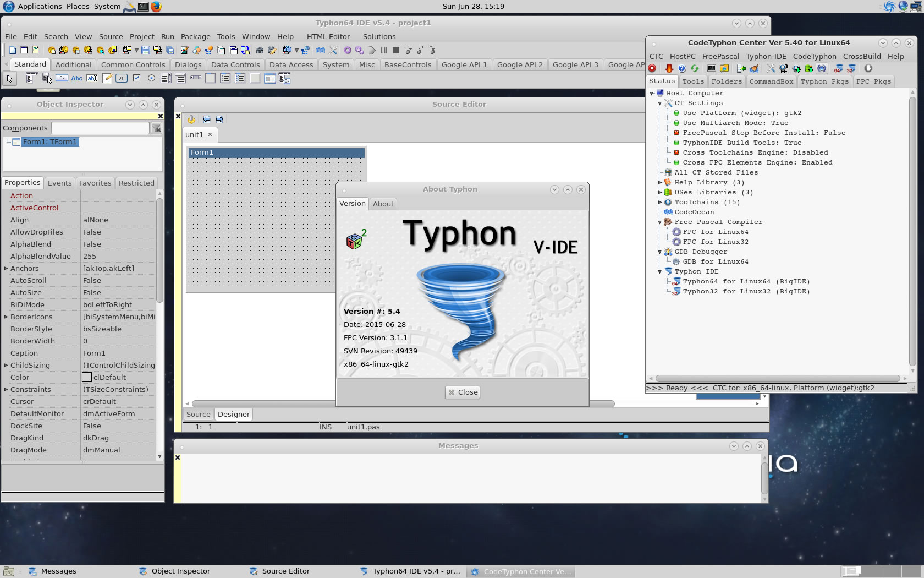The width and height of the screenshot is (924, 578).
Task: Click the jump back arrow in Source Editor
Action: point(206,119)
